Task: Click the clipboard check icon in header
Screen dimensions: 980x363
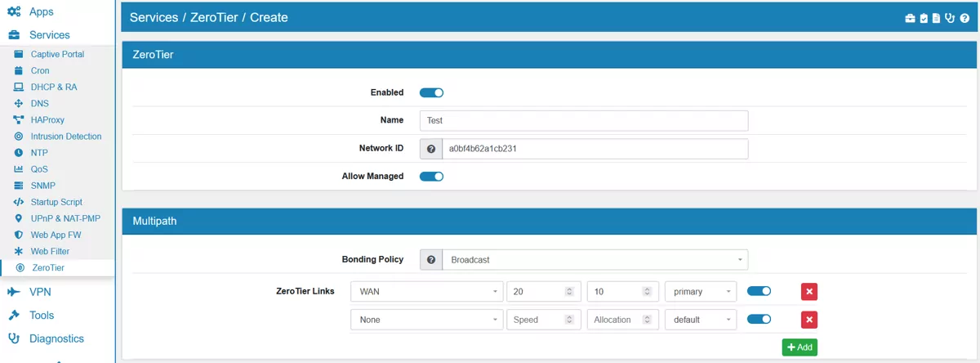Action: (x=924, y=18)
